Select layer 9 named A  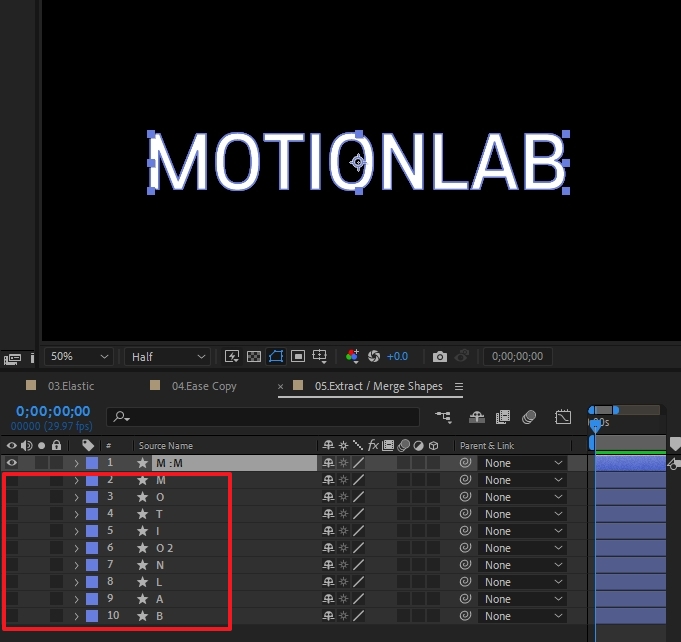pos(159,599)
